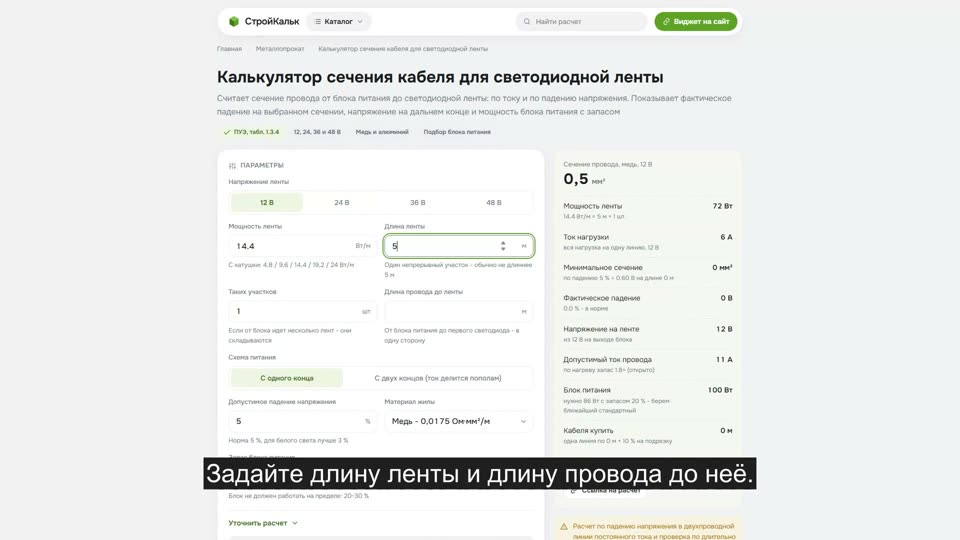Click the link icon in Виджет button
960x540 pixels.
[666, 21]
